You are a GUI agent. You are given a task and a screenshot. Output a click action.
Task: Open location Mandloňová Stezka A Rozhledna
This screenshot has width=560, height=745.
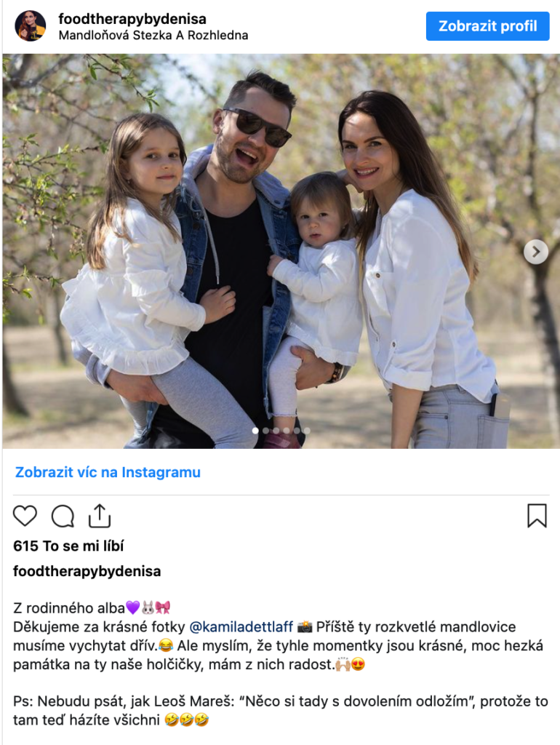point(153,36)
